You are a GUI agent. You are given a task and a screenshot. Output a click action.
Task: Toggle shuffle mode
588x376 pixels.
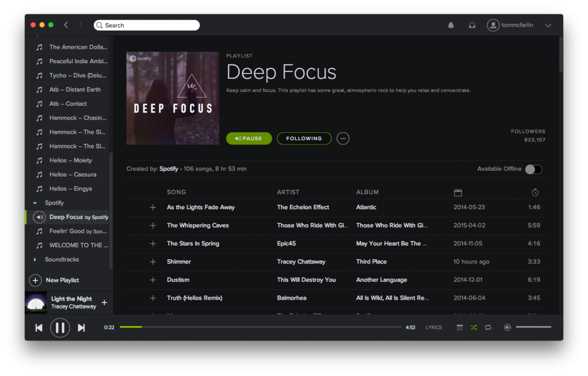click(474, 328)
